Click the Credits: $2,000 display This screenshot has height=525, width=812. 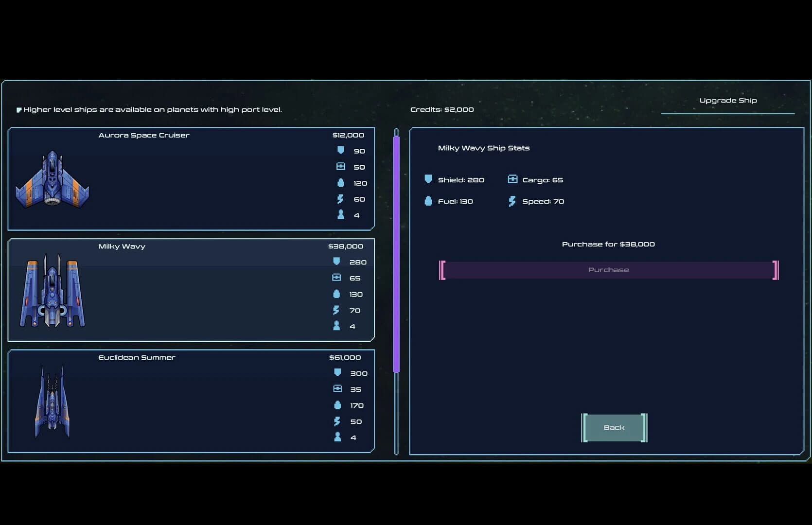point(442,109)
